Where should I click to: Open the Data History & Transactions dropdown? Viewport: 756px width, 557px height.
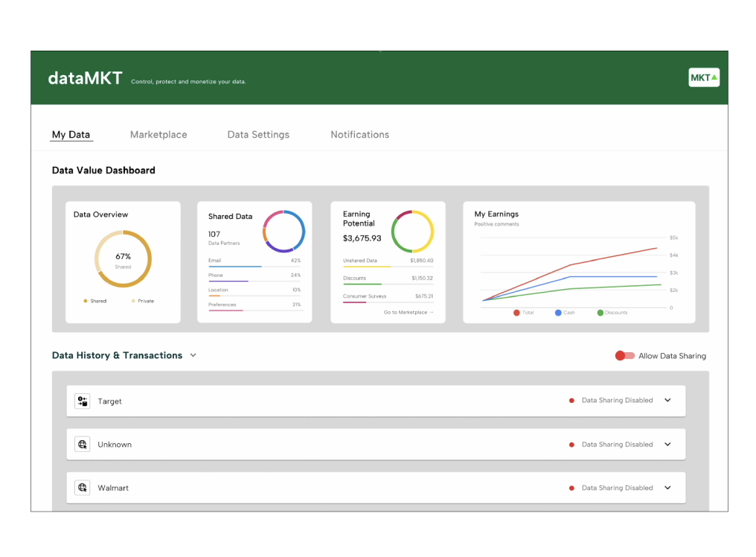coord(193,356)
